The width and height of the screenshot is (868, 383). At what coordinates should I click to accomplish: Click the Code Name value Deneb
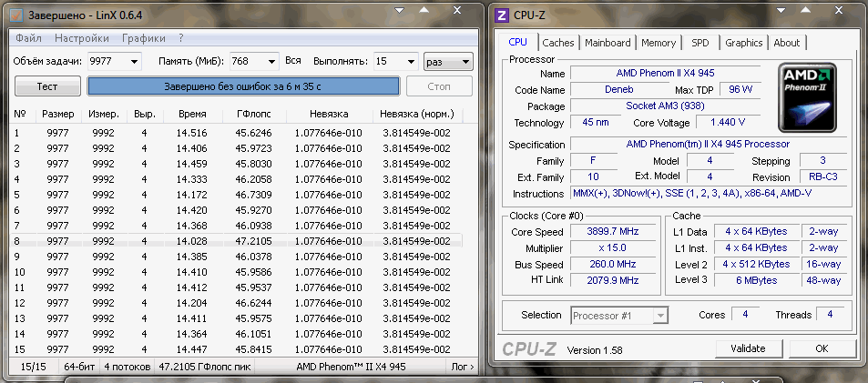[618, 89]
